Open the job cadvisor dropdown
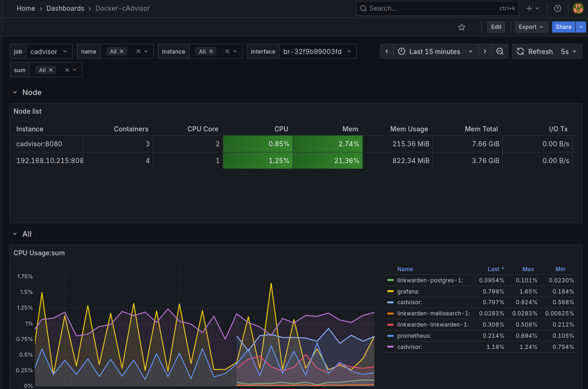This screenshot has width=588, height=389. click(x=49, y=51)
